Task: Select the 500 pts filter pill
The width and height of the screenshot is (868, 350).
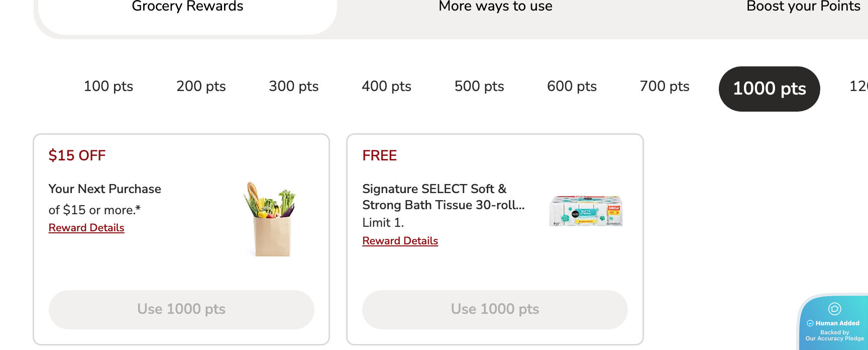Action: (479, 86)
